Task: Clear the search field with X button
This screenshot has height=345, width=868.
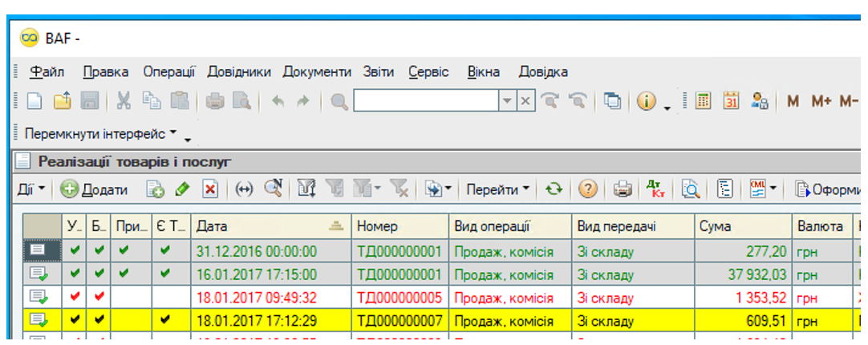Action: [525, 101]
